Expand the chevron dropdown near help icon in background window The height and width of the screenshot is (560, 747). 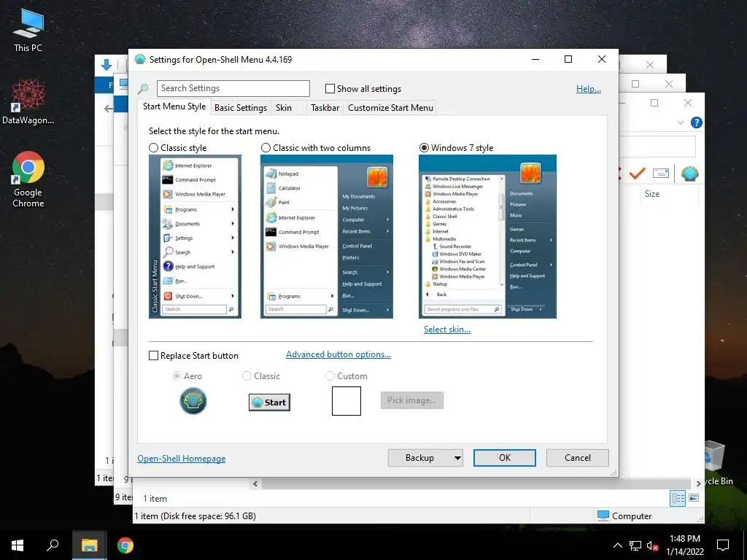click(x=681, y=122)
